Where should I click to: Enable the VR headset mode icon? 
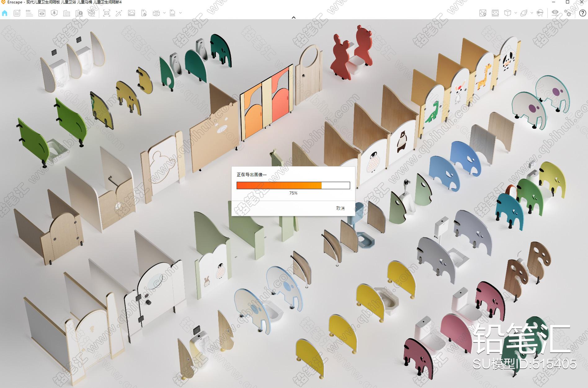(540, 13)
